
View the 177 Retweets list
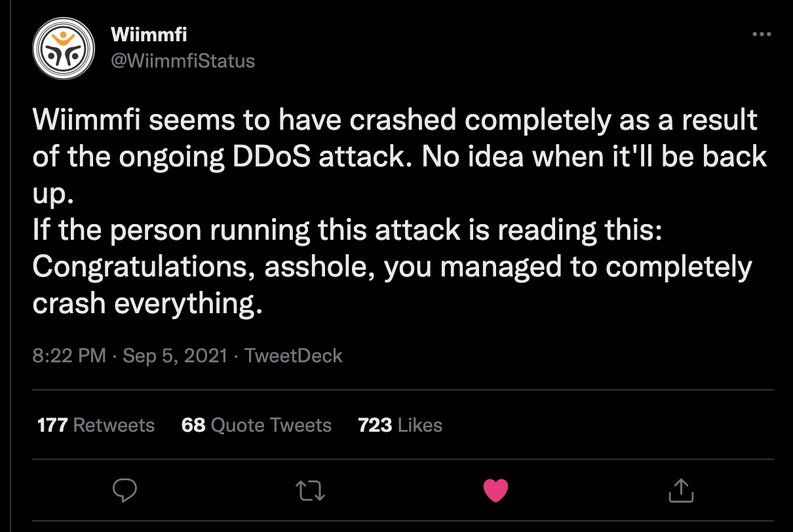[x=96, y=425]
